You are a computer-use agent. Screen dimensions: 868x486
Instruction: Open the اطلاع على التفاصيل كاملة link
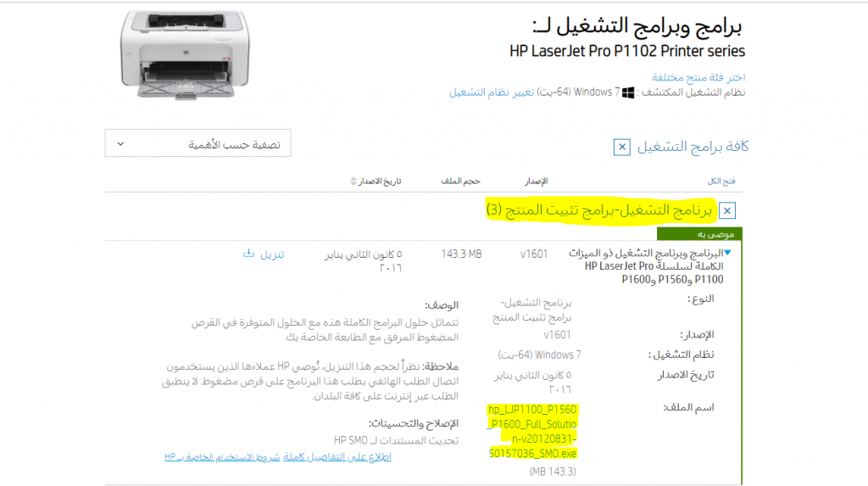coord(337,456)
